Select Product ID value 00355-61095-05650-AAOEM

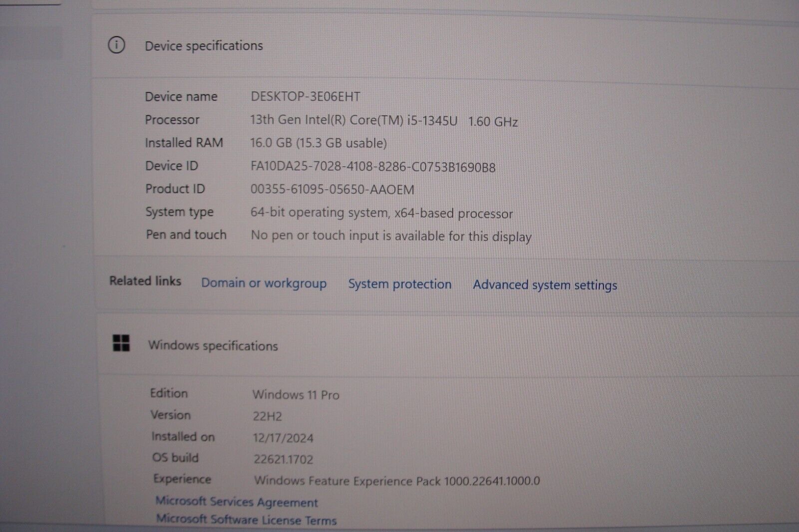click(x=332, y=190)
